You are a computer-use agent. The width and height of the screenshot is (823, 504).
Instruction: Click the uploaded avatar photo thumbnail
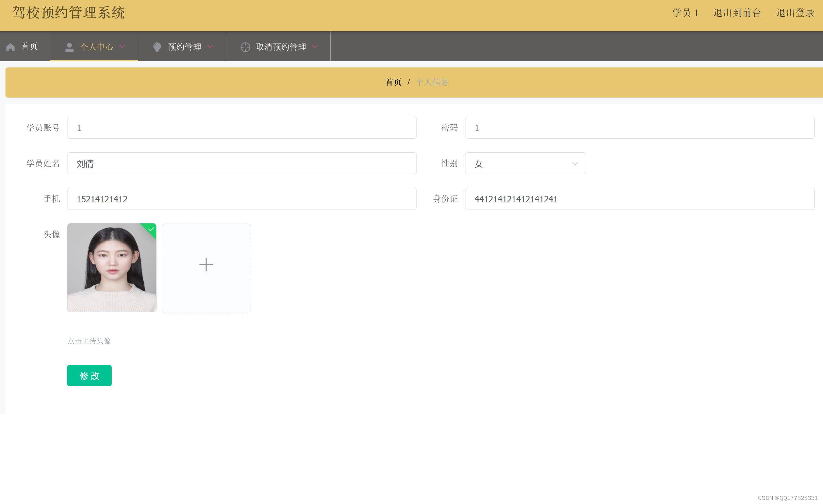click(112, 268)
